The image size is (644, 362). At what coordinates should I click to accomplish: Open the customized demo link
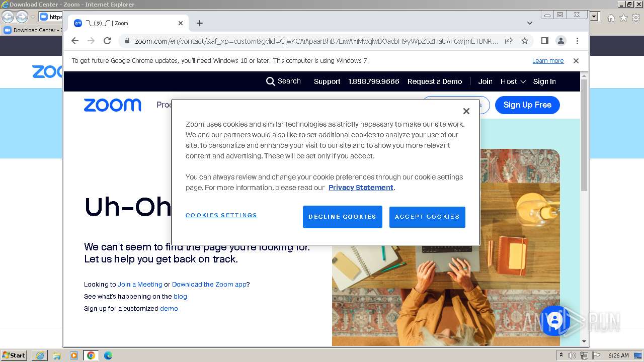tap(169, 309)
